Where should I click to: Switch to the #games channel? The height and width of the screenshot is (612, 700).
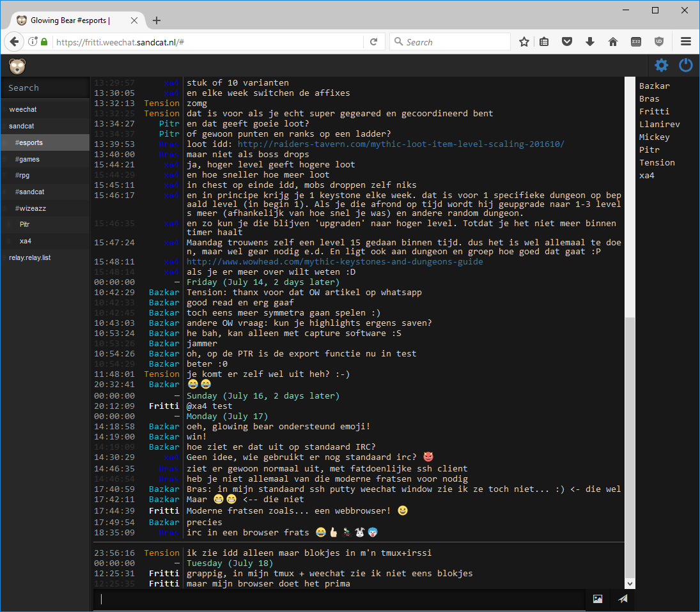coord(29,159)
